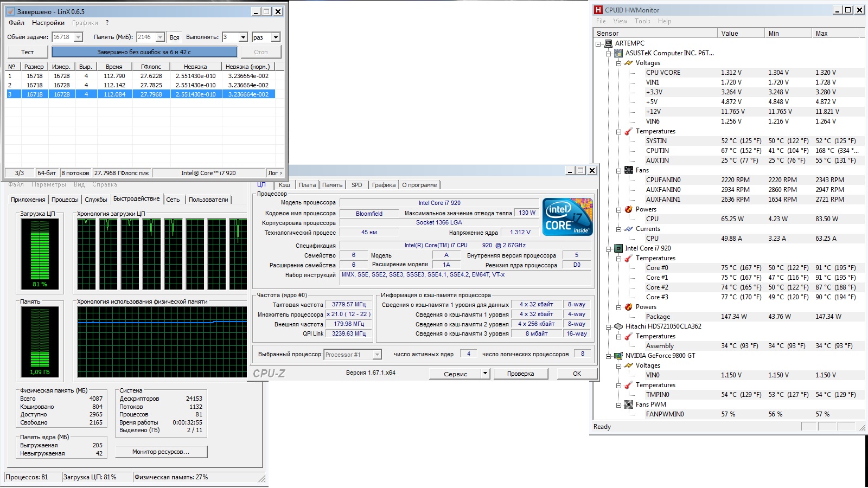Click the Max column header in HWMonitor
The height and width of the screenshot is (488, 868).
(835, 34)
